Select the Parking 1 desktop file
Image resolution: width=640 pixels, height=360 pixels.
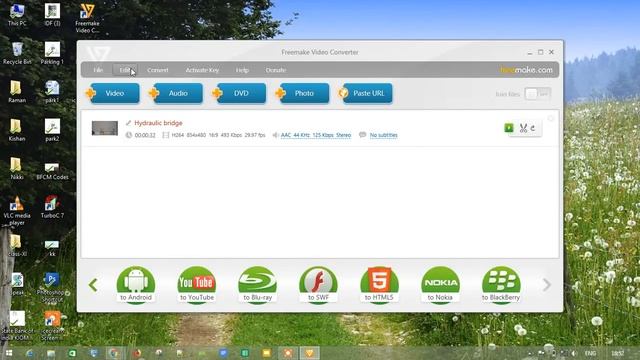(x=52, y=53)
